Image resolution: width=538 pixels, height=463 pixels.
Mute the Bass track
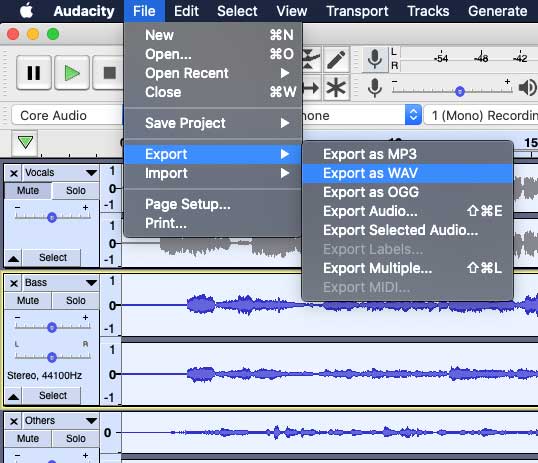coord(28,301)
